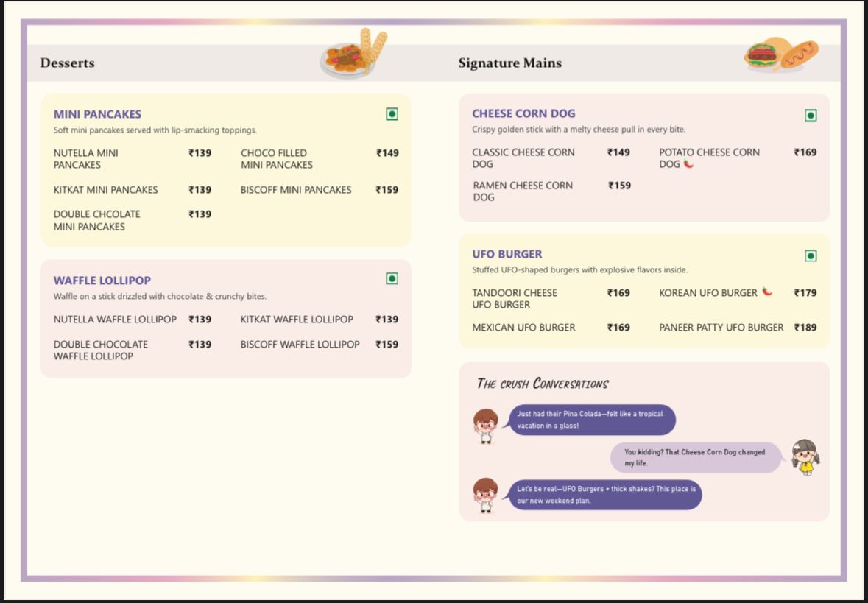This screenshot has width=868, height=603.
Task: Click the chili icon beside Korean UFO Burger
Action: click(767, 292)
